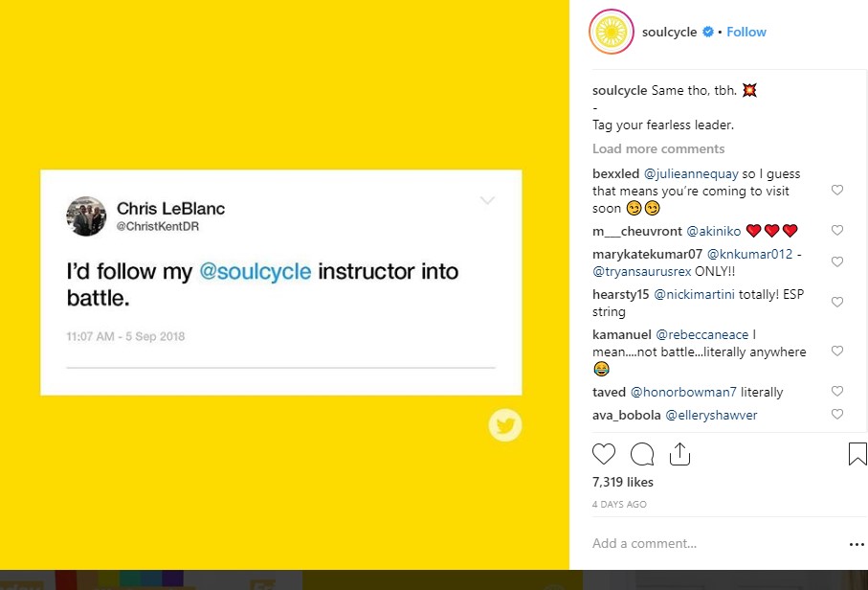Click the share post icon
Screen dimensions: 868x590
[679, 454]
